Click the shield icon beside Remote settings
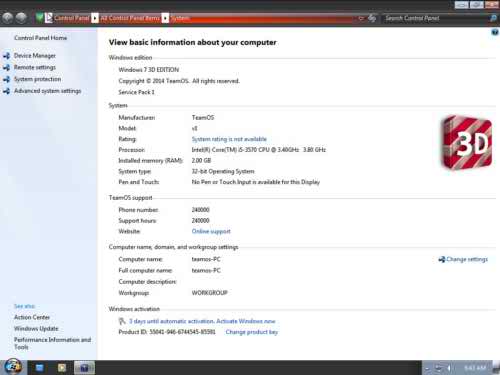500x375 pixels. pyautogui.click(x=6, y=67)
